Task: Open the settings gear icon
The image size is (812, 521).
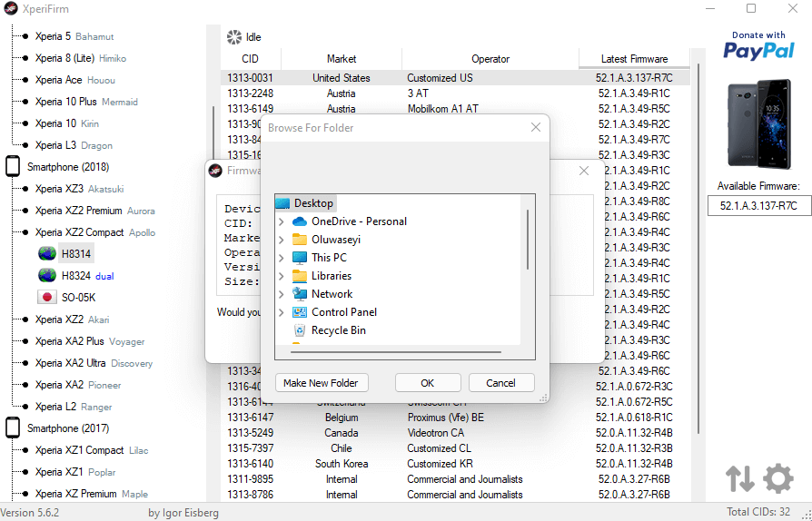Action: point(778,478)
